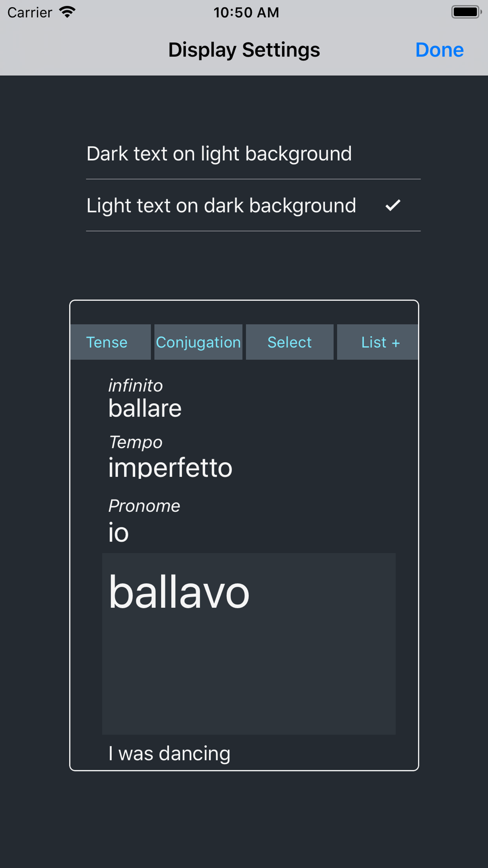
Task: Click the checkmark next to Light text
Action: click(x=393, y=205)
